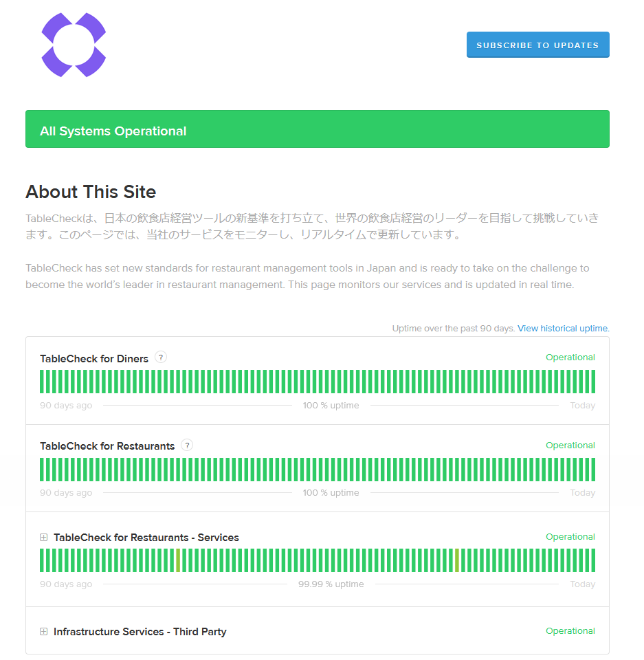Click Infrastructure Services - Third Party title
This screenshot has height=660, width=644.
click(140, 632)
